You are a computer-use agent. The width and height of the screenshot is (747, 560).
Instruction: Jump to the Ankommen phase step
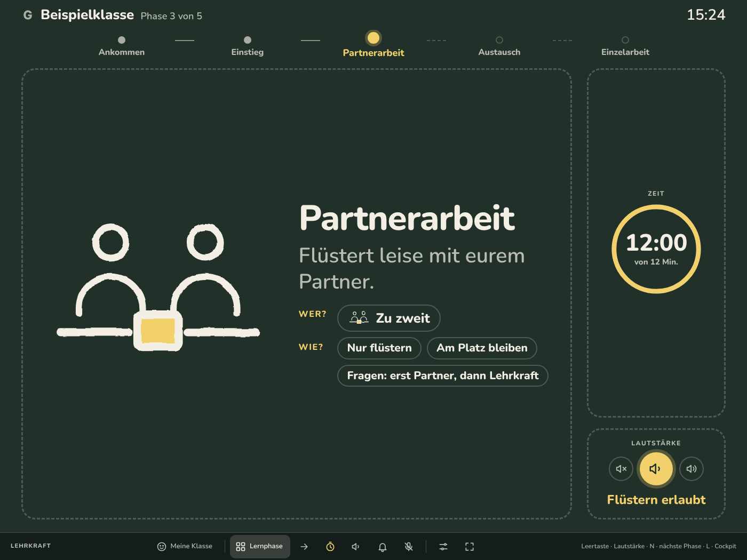click(x=122, y=46)
